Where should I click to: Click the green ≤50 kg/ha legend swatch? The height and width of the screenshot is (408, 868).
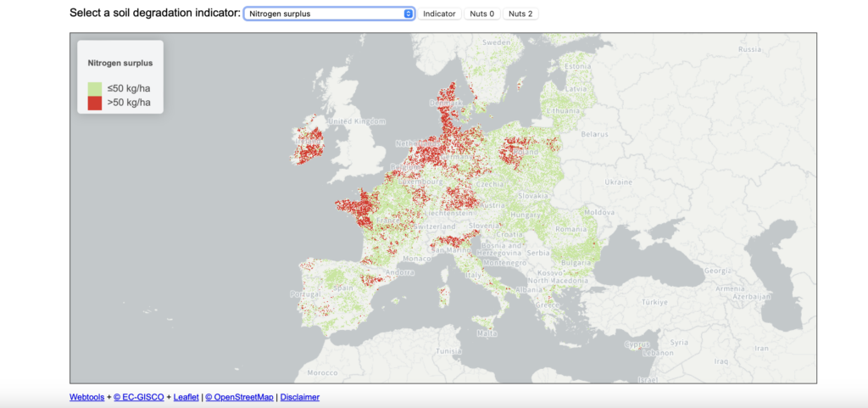click(95, 89)
